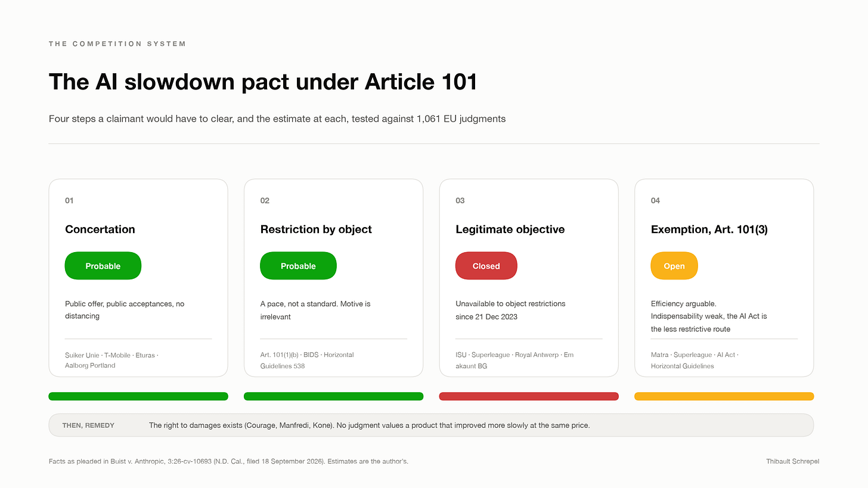868x488 pixels.
Task: Click the THEN, REMEDY label
Action: tap(88, 425)
